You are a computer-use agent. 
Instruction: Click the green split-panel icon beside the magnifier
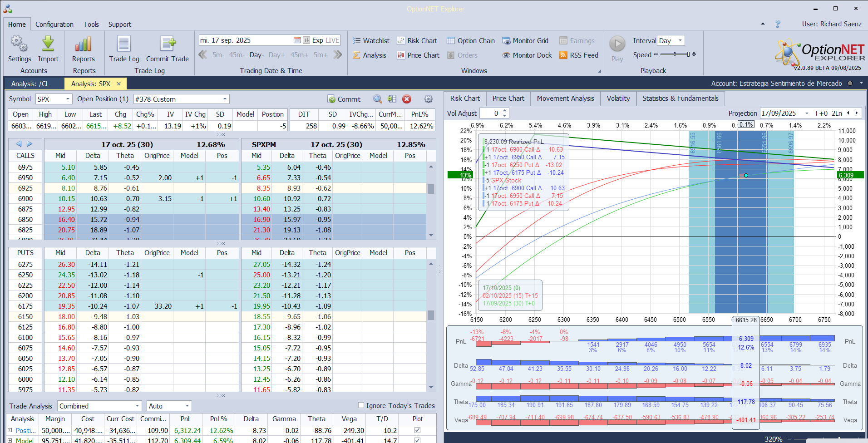[x=392, y=99]
